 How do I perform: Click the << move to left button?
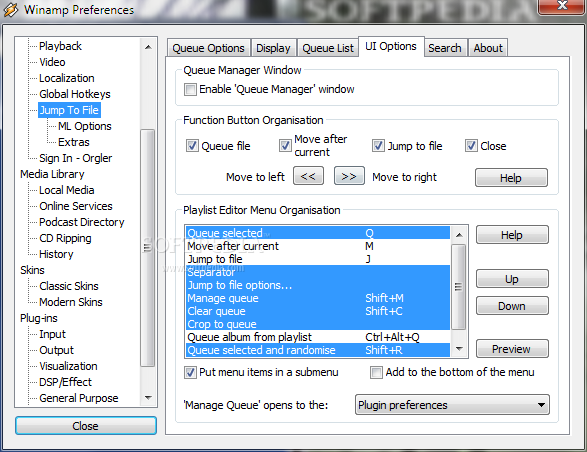(308, 176)
